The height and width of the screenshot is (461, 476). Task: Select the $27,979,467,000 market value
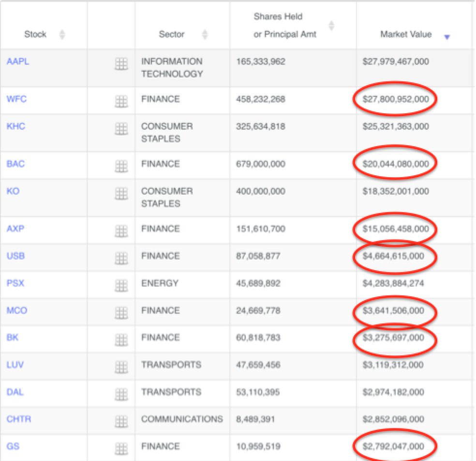[x=396, y=61]
